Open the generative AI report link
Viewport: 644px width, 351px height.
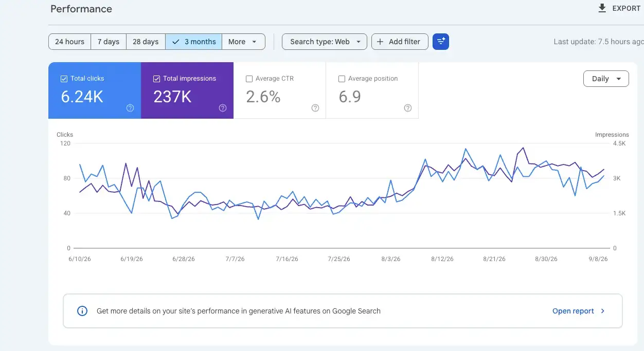pos(573,311)
